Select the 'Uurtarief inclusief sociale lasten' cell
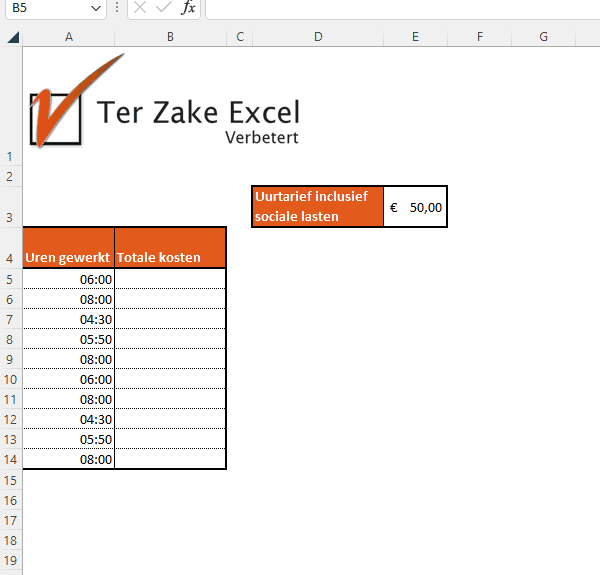 click(318, 207)
